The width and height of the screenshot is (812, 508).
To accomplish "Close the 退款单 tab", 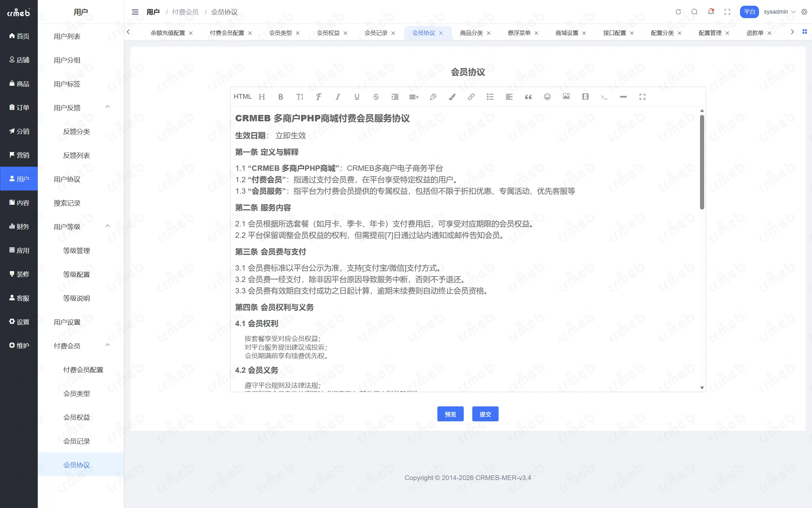I will [769, 33].
